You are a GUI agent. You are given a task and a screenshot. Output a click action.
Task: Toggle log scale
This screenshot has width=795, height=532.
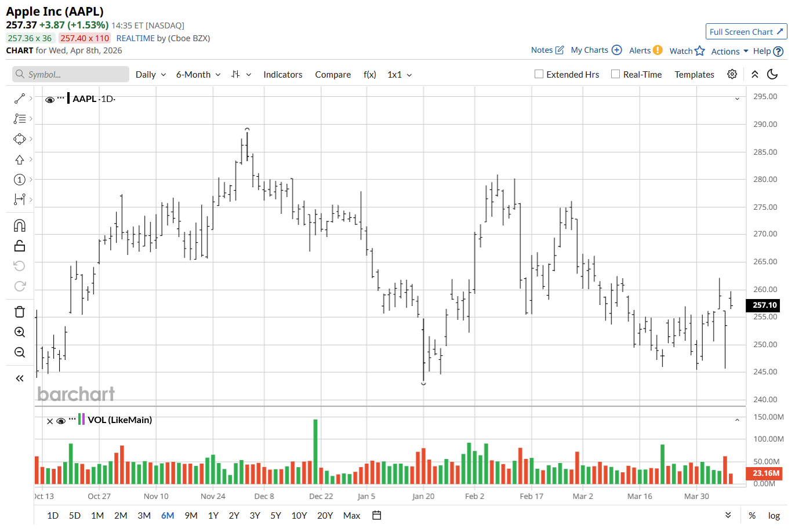pos(774,515)
